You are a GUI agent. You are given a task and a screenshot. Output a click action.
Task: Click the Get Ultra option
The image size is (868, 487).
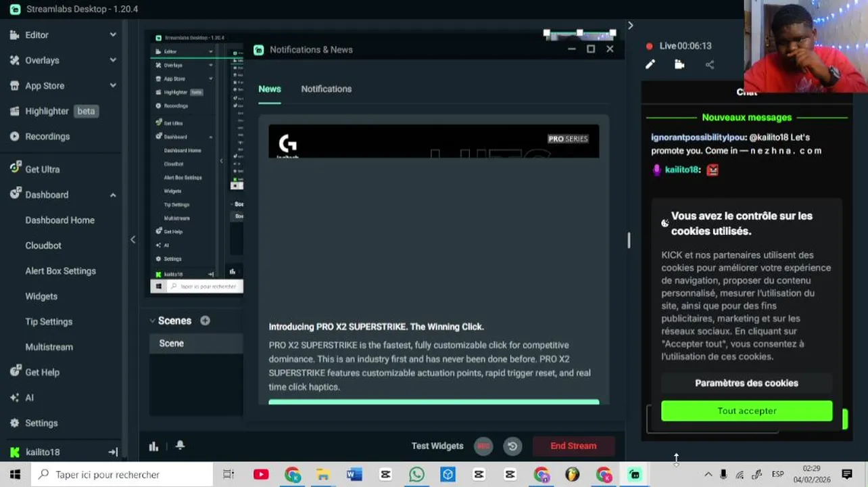tap(42, 170)
